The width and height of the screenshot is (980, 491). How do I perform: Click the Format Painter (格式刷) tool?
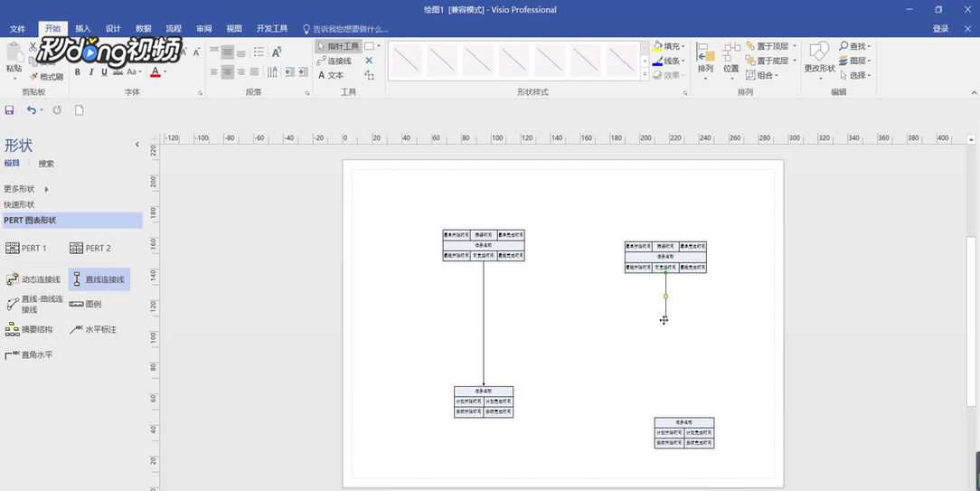click(x=46, y=77)
